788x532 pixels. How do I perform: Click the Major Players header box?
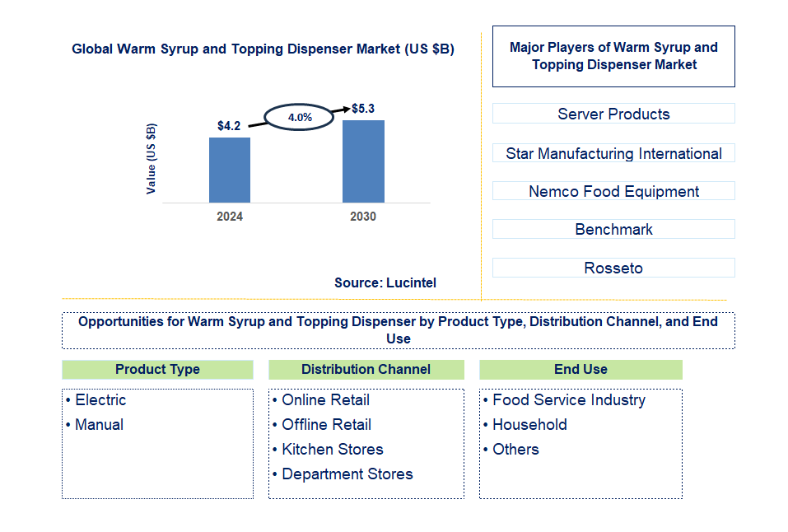613,56
